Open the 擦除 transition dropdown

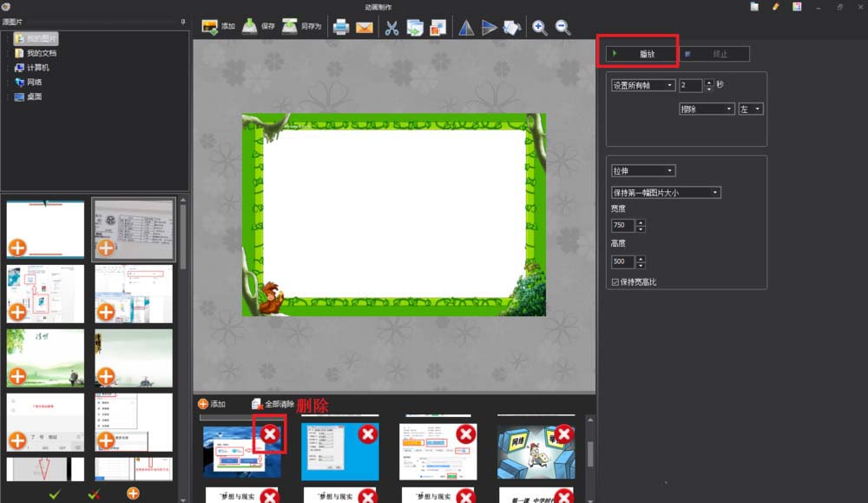(x=707, y=109)
